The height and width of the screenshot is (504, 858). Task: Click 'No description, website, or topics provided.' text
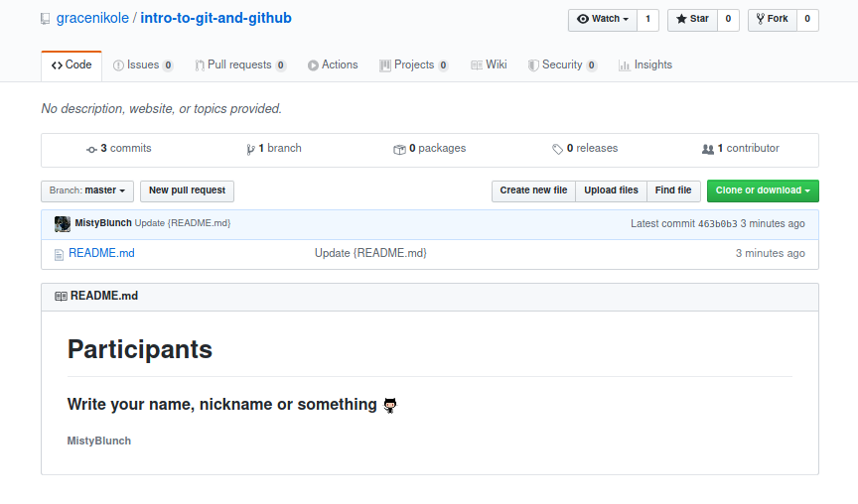[x=162, y=109]
